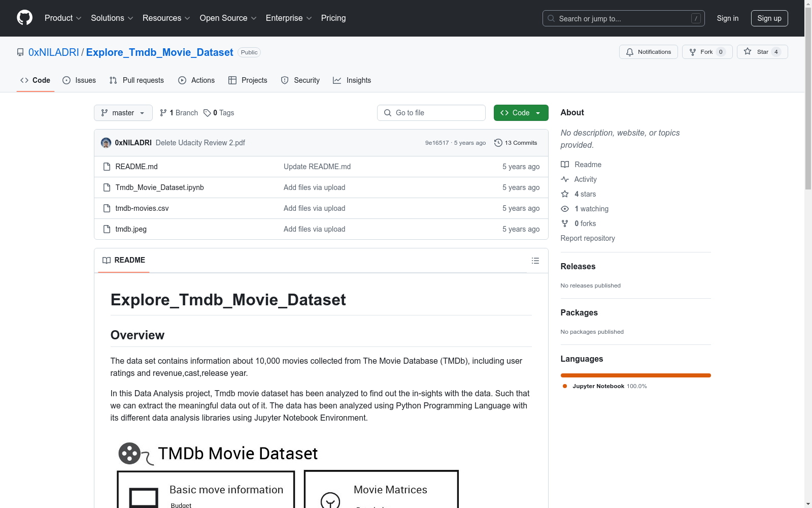Screen dimensions: 812x508
Task: Open README.md file
Action: pyautogui.click(x=137, y=167)
